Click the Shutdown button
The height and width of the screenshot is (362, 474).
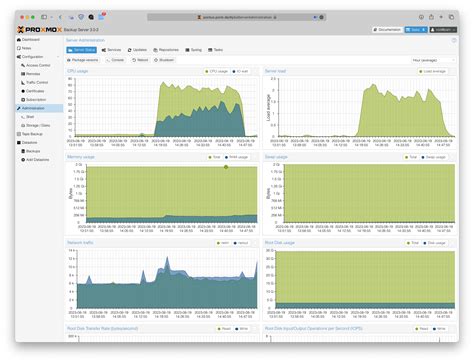click(x=164, y=60)
